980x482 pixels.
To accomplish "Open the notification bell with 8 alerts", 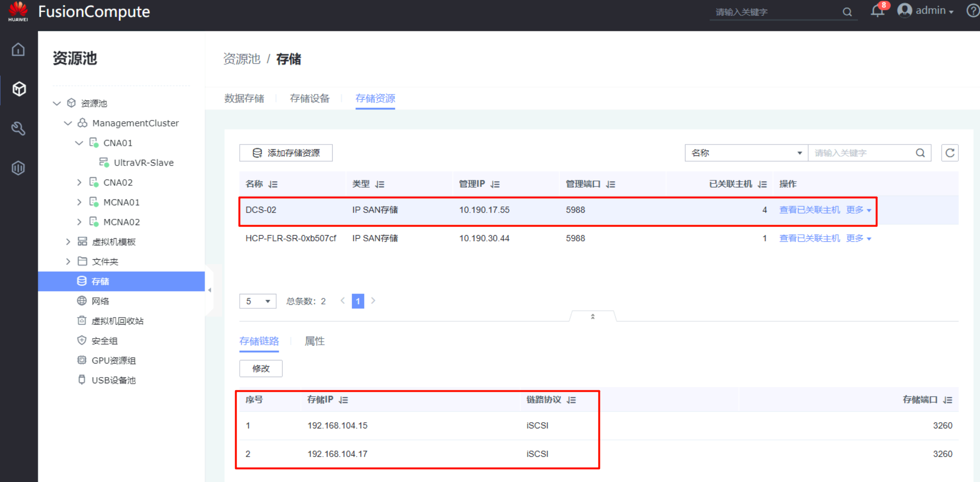I will [x=877, y=11].
